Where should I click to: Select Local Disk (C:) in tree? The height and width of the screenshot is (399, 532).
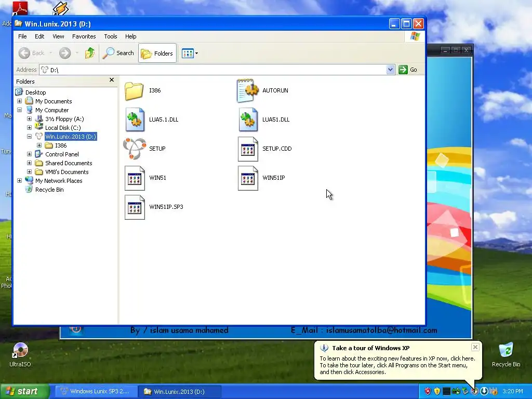point(63,128)
